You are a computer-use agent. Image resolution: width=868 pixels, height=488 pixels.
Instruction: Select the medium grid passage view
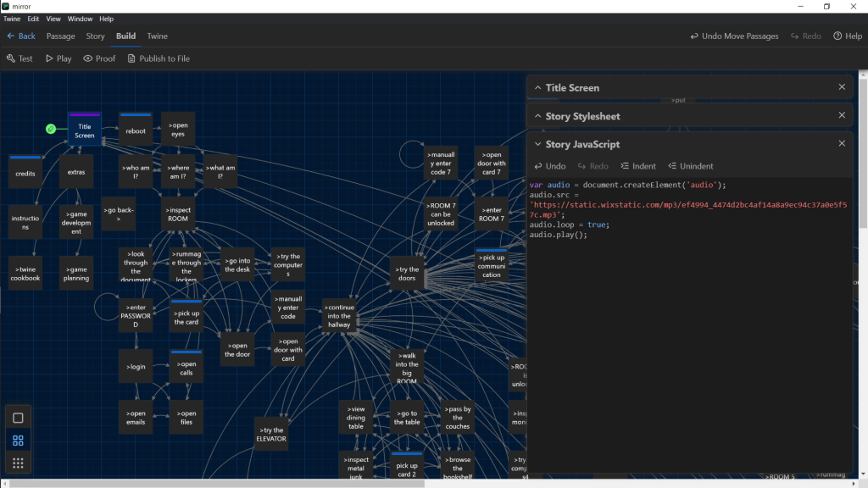click(x=18, y=441)
